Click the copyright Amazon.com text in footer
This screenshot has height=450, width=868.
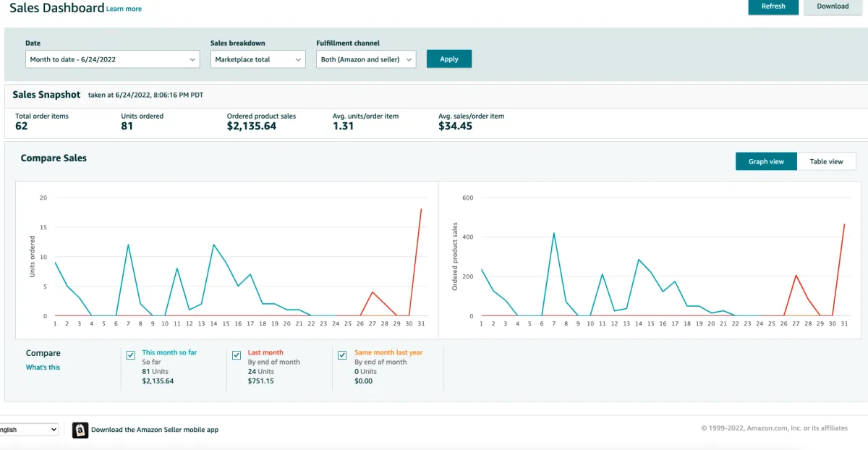[x=774, y=428]
